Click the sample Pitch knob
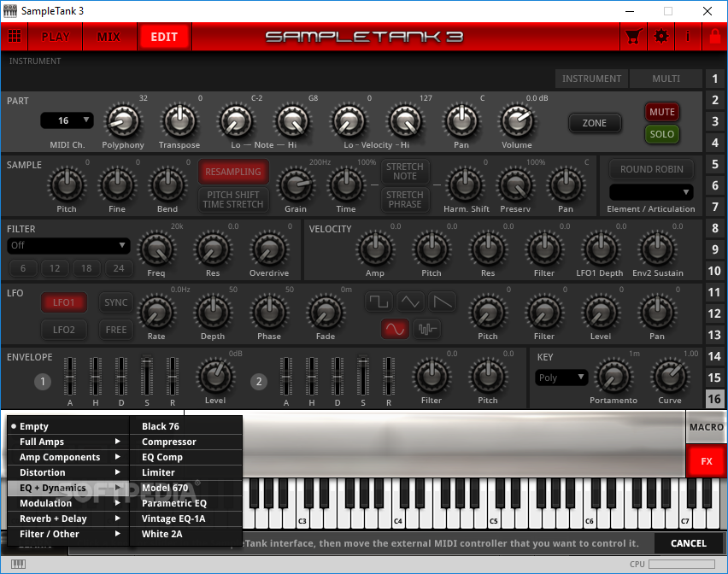This screenshot has height=574, width=728. point(67,185)
